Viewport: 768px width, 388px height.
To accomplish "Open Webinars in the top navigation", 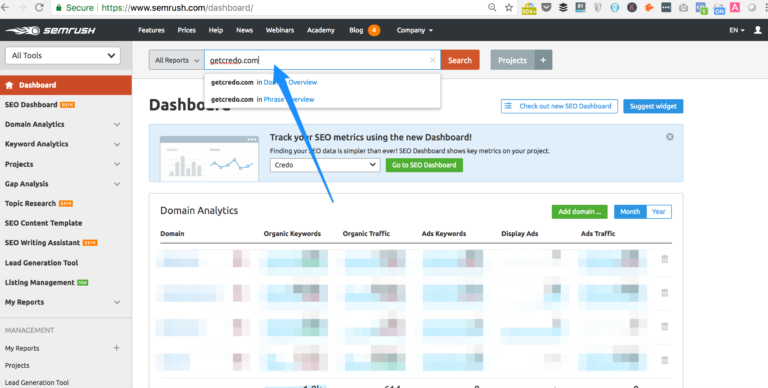I will [280, 30].
